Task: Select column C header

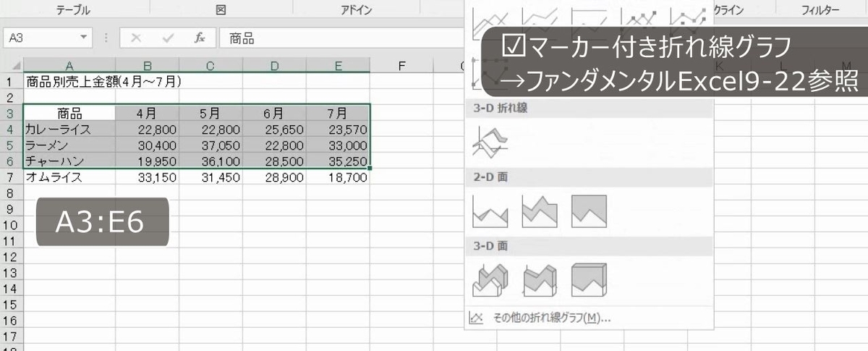Action: coord(210,66)
